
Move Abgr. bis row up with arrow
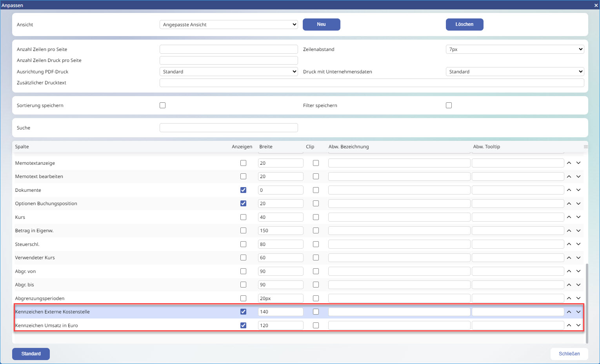[x=569, y=285]
